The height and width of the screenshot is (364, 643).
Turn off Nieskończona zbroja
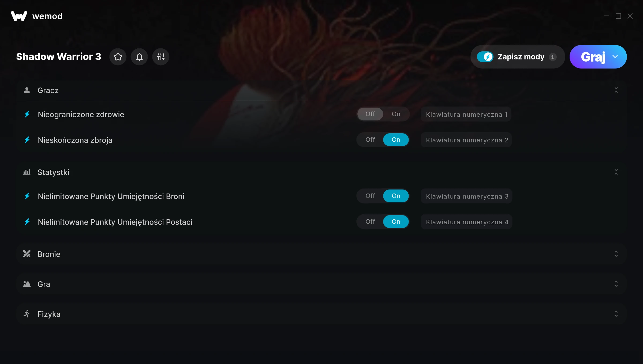tap(370, 140)
